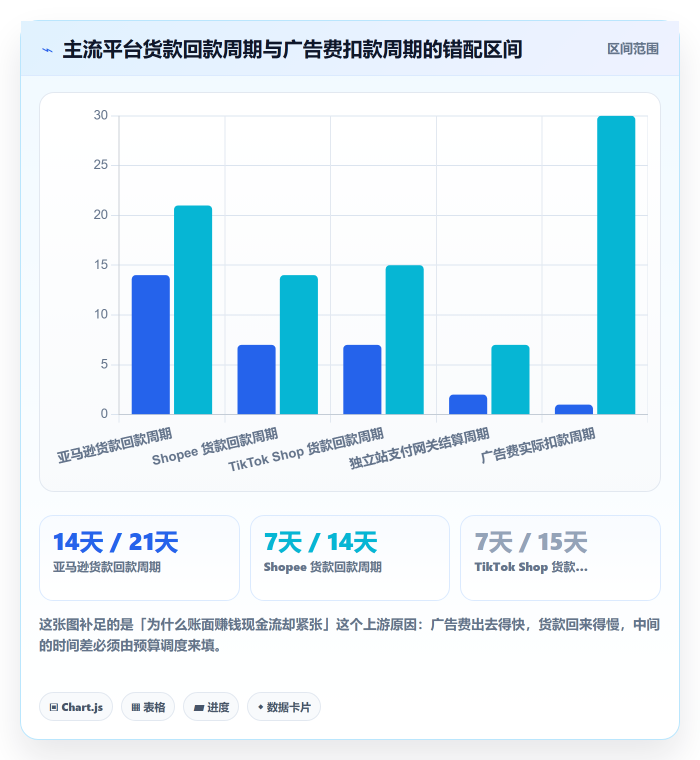Click the y-axis tick value 5
The height and width of the screenshot is (760, 700).
pyautogui.click(x=104, y=364)
